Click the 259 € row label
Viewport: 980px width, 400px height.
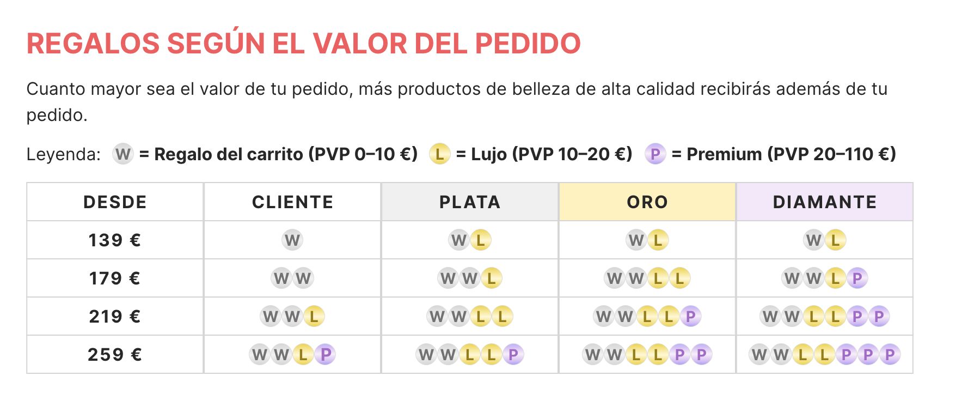coord(115,355)
